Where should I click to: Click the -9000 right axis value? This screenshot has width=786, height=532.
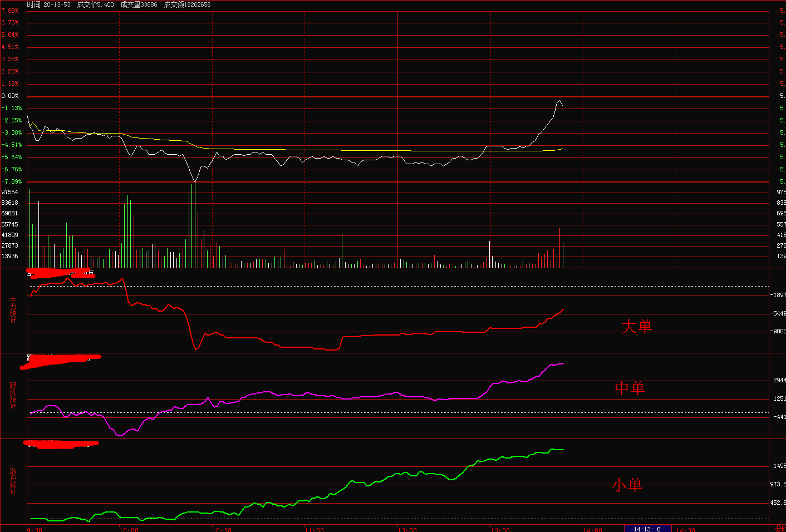point(778,332)
